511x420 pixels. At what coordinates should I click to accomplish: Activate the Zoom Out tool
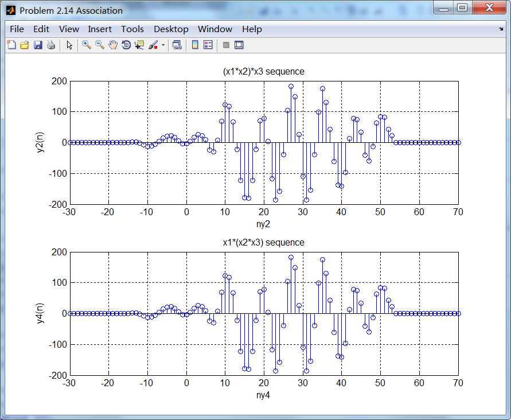[x=100, y=45]
